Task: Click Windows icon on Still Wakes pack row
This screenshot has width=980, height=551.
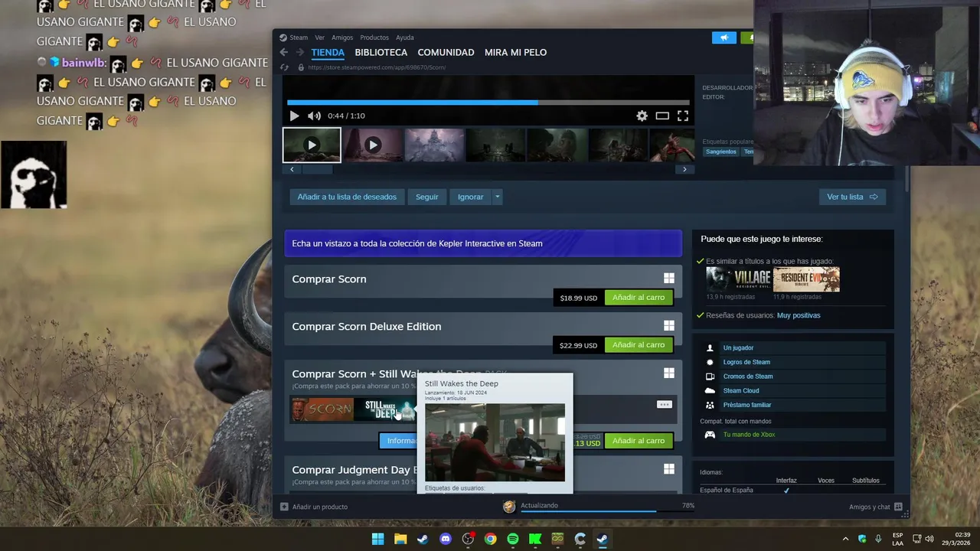Action: (669, 373)
